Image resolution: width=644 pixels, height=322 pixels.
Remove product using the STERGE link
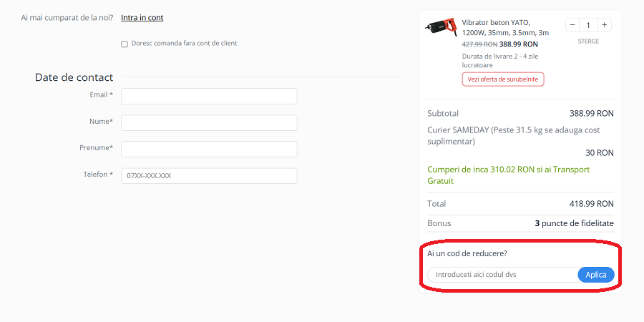[588, 42]
